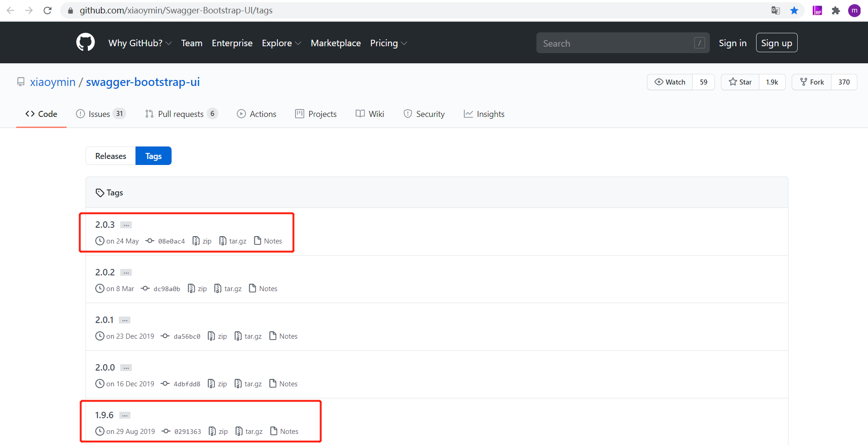Open the Insights tab

coord(484,114)
